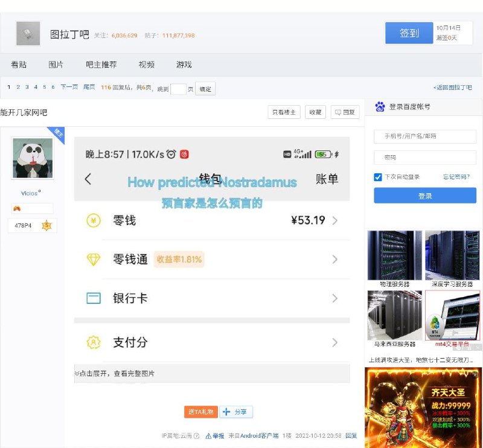
Task: Open the 视频 tab
Action: tap(146, 65)
